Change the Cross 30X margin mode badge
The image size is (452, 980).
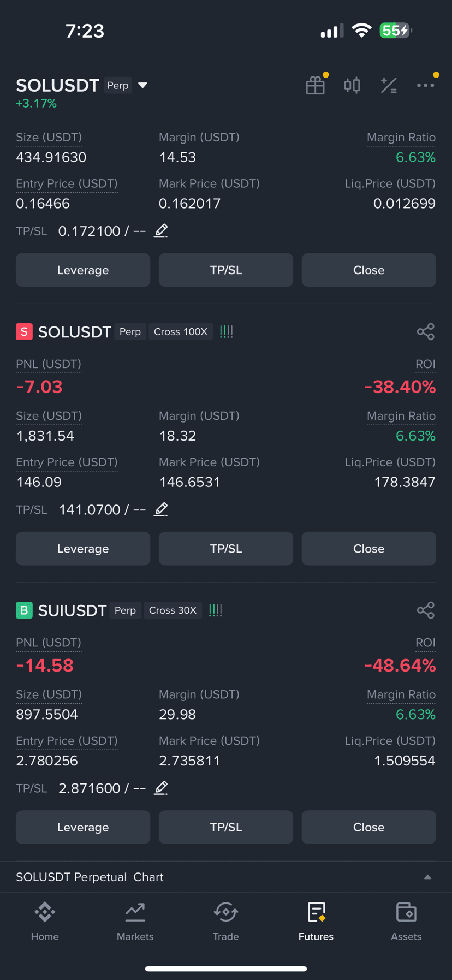(173, 610)
